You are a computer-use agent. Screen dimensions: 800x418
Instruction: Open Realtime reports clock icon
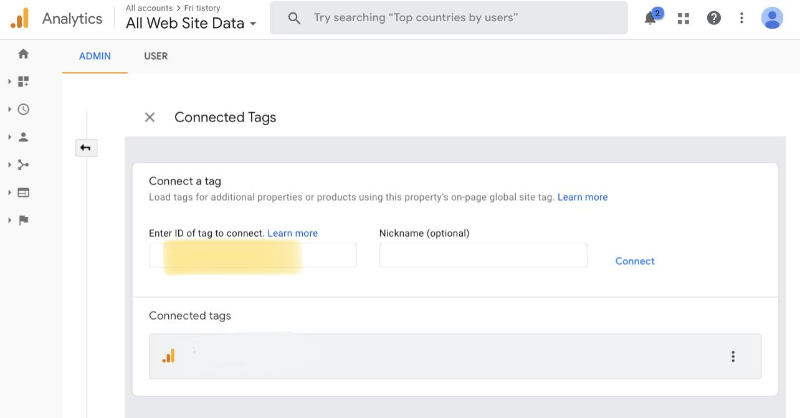(x=23, y=109)
